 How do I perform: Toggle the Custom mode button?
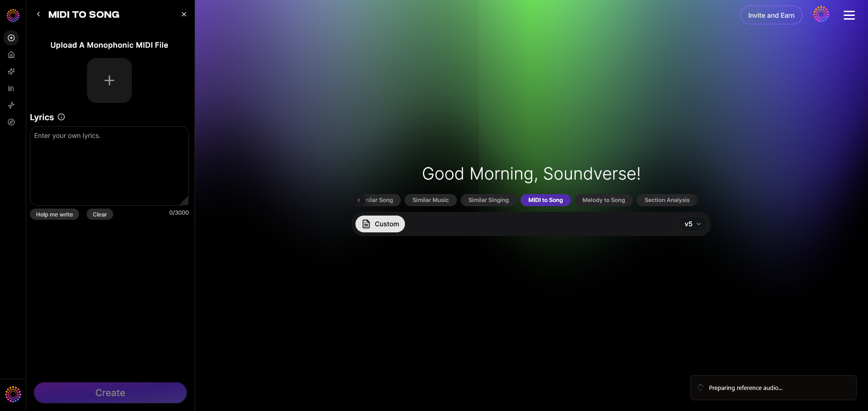(x=380, y=224)
